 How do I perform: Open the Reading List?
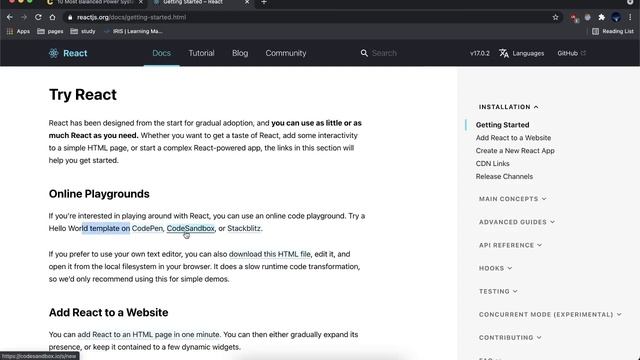pyautogui.click(x=613, y=31)
